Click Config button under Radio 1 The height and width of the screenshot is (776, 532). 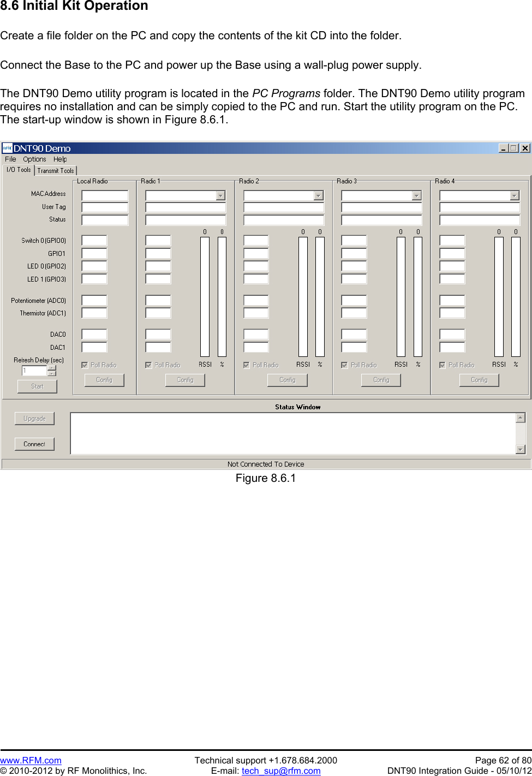pos(185,380)
